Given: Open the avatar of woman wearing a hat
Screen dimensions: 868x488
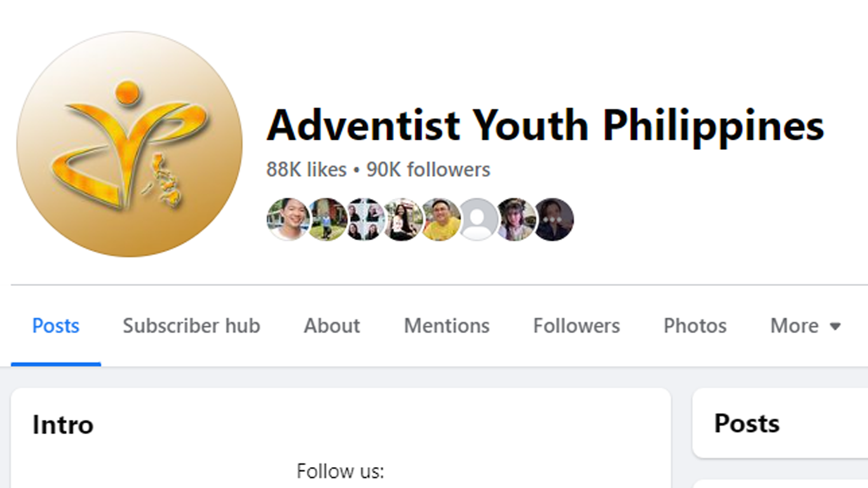Looking at the screenshot, I should coord(516,219).
